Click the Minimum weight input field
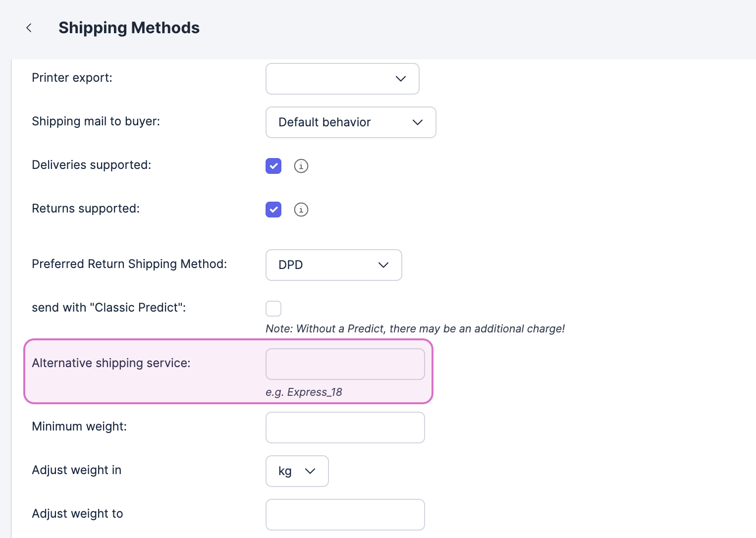The width and height of the screenshot is (756, 538). [x=345, y=428]
